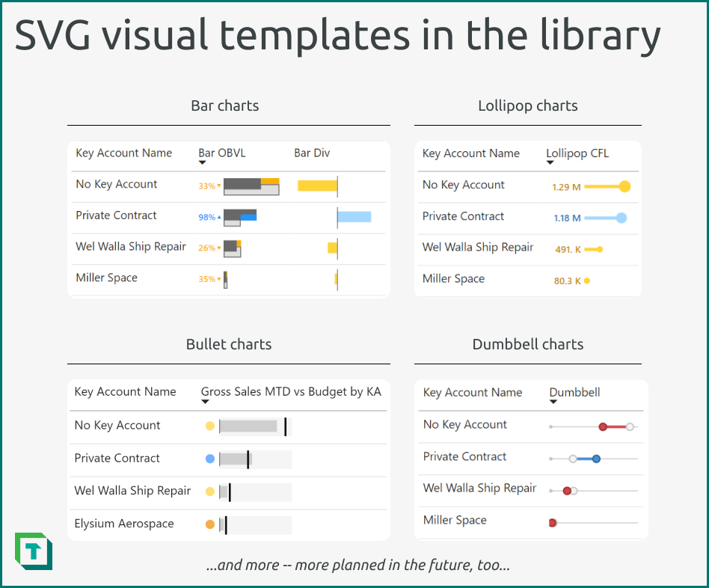
Task: Toggle the downward trend arrow beside 33%
Action: click(x=218, y=186)
